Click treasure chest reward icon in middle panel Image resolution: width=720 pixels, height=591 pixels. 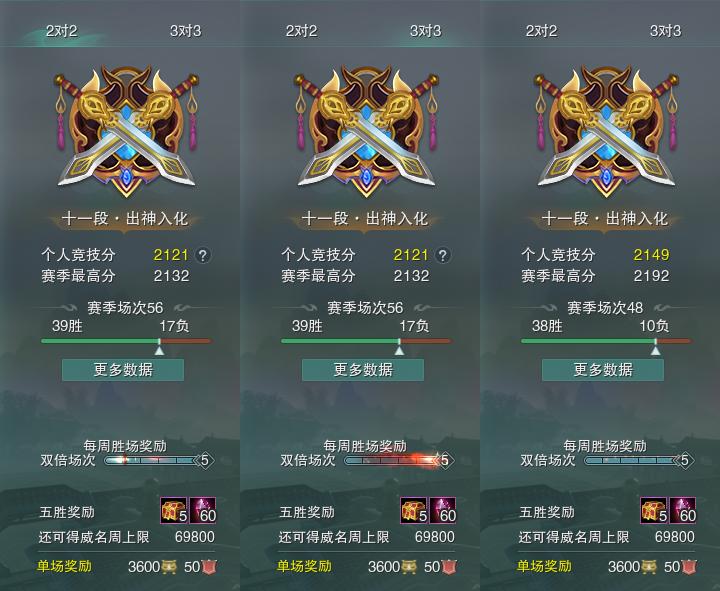(x=414, y=510)
